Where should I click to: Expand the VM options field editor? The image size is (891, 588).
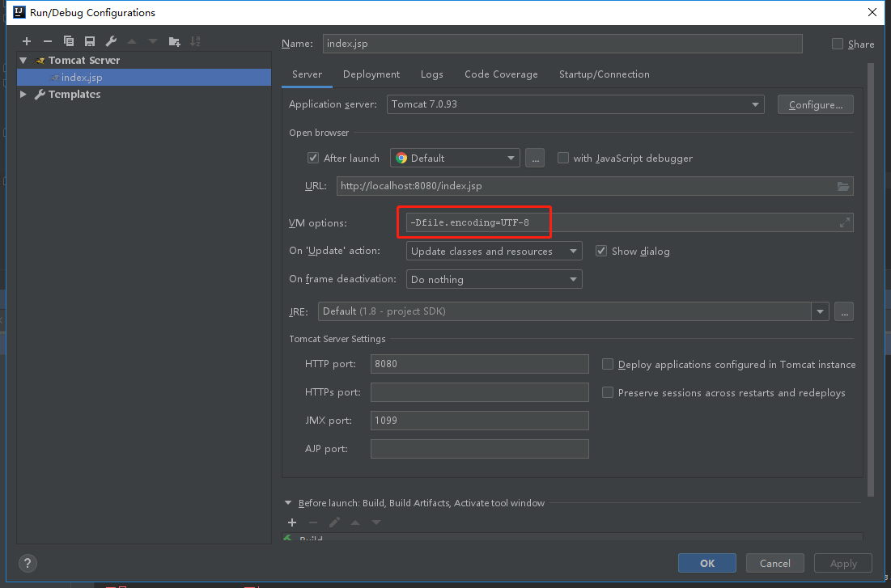coord(845,222)
